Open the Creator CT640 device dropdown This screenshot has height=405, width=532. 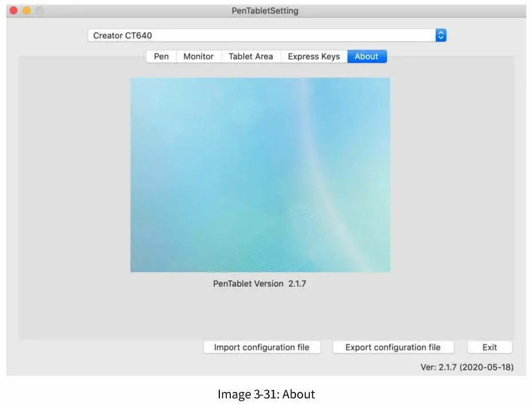[440, 35]
